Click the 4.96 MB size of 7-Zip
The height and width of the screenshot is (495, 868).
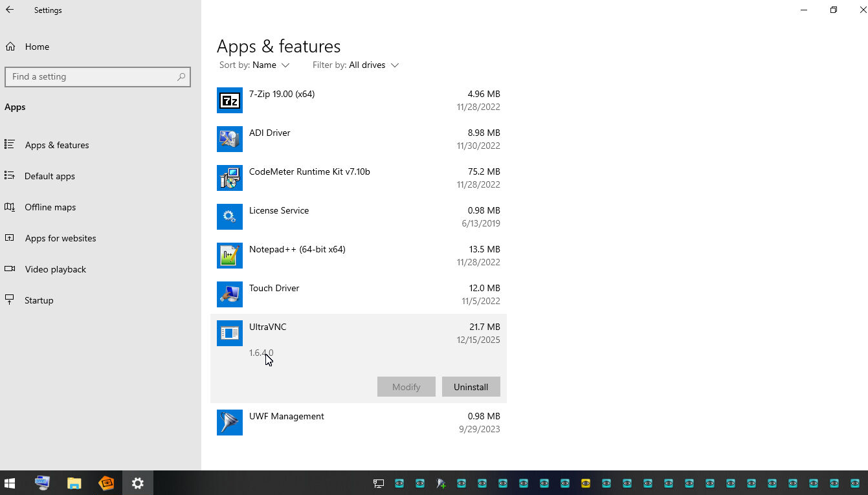pos(484,94)
